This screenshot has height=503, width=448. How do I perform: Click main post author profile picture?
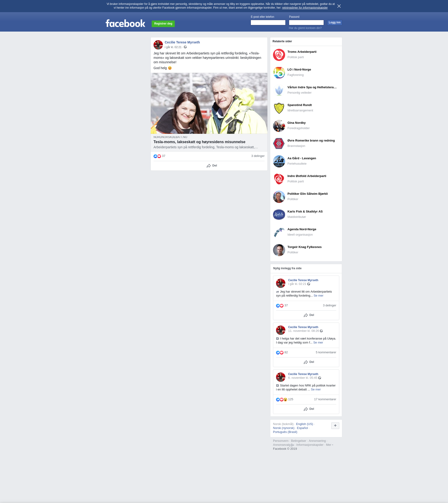[158, 45]
